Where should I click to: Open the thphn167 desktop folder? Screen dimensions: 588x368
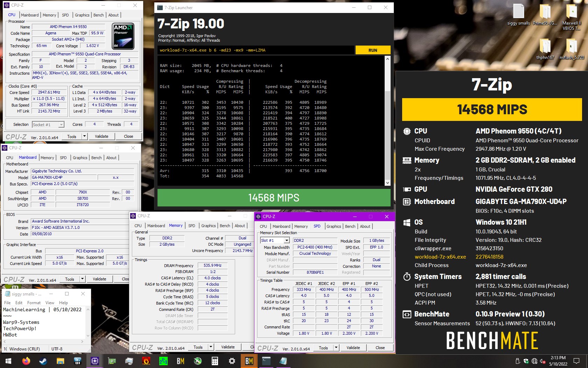pyautogui.click(x=545, y=48)
